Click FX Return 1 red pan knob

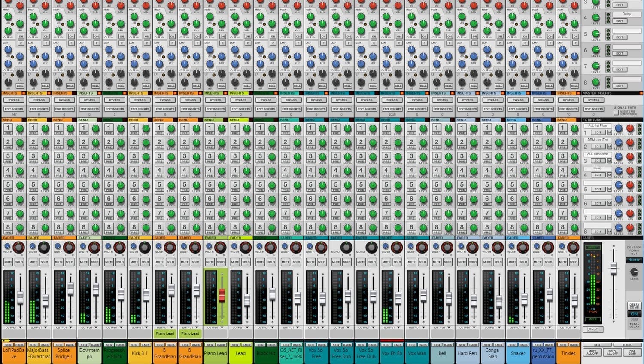tap(630, 128)
